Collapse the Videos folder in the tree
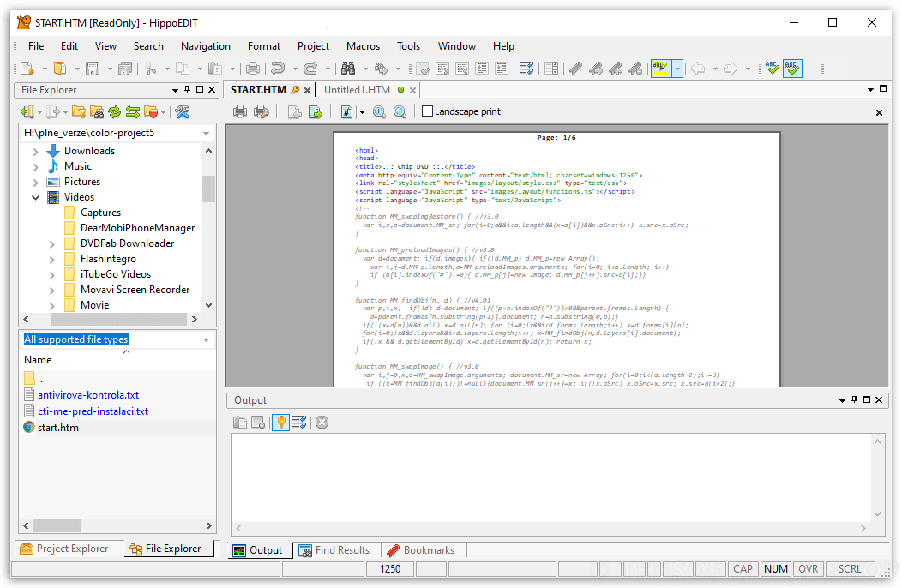Image resolution: width=902 pixels, height=588 pixels. coord(36,196)
